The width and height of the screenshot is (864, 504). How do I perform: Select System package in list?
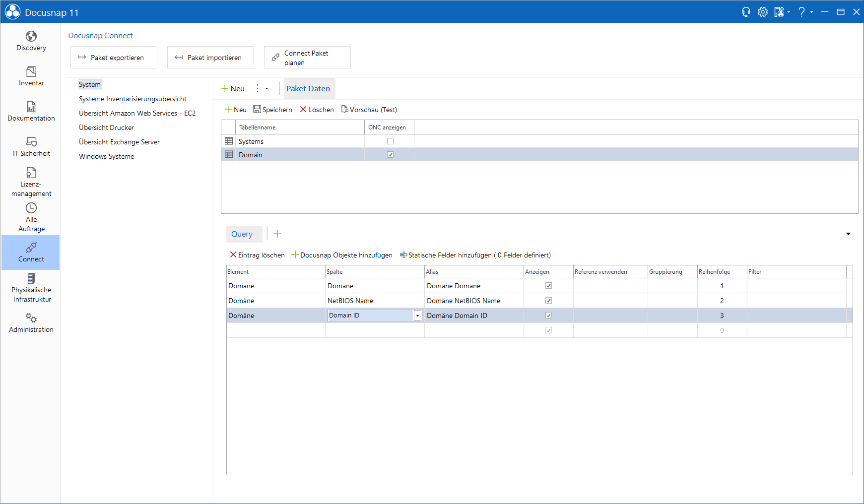pos(90,85)
